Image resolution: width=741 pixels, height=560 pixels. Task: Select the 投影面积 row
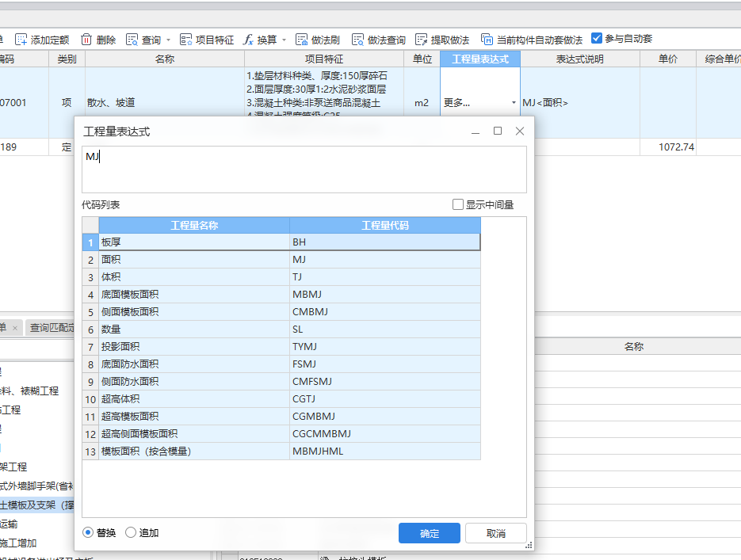(x=281, y=347)
